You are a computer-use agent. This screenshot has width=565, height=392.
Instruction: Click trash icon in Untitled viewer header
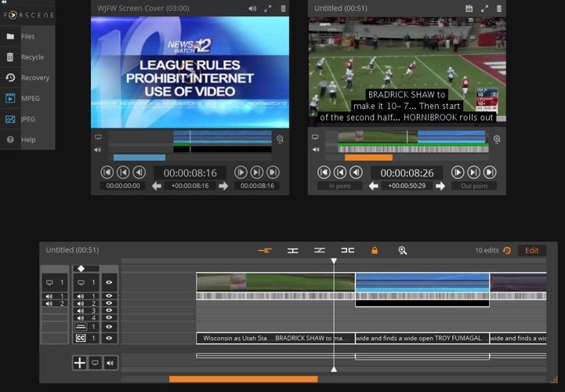[499, 9]
